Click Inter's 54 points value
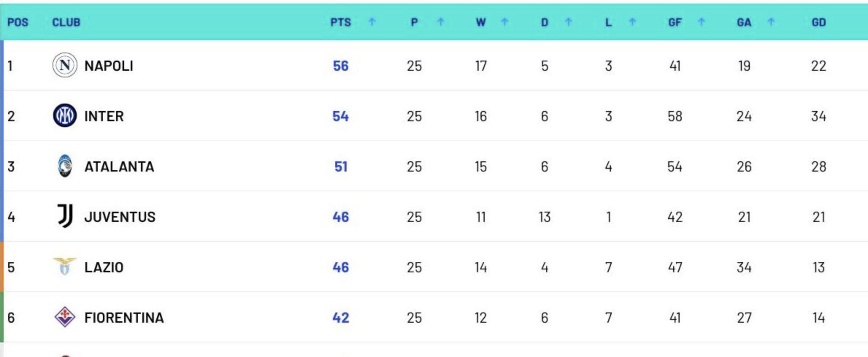Image resolution: width=868 pixels, height=357 pixels. (341, 116)
